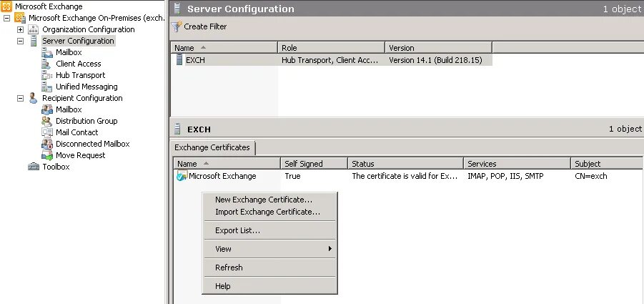Sort servers by the Role column header

[x=331, y=48]
